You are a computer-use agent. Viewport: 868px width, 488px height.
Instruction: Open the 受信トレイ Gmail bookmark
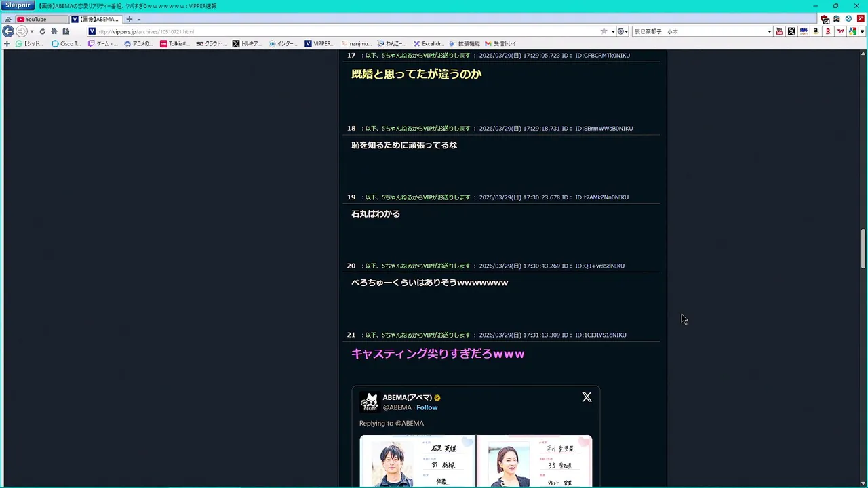tap(500, 43)
